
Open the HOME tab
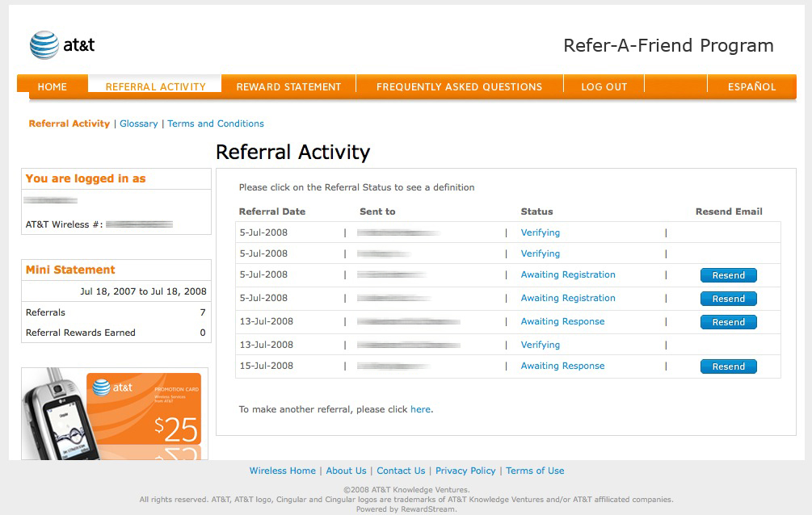[x=53, y=87]
